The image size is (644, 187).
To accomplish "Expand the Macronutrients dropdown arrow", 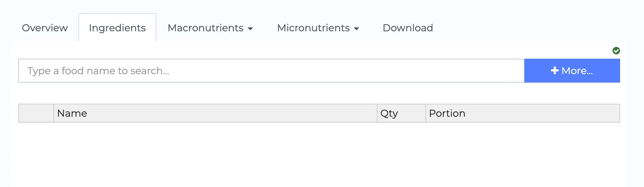I will click(250, 29).
